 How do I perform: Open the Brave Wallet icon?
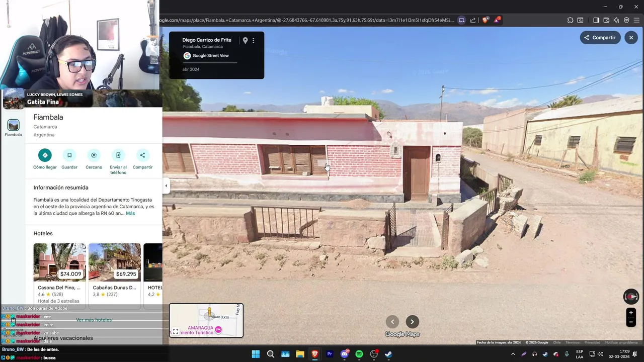point(606,20)
